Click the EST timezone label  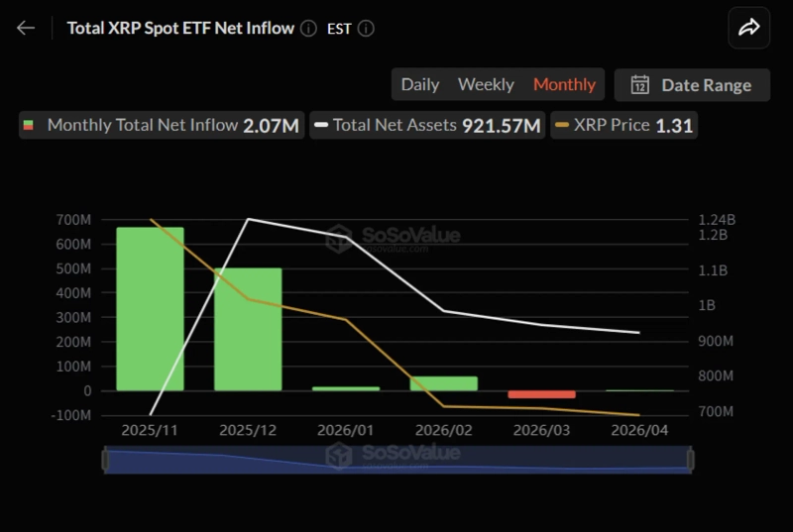click(339, 29)
